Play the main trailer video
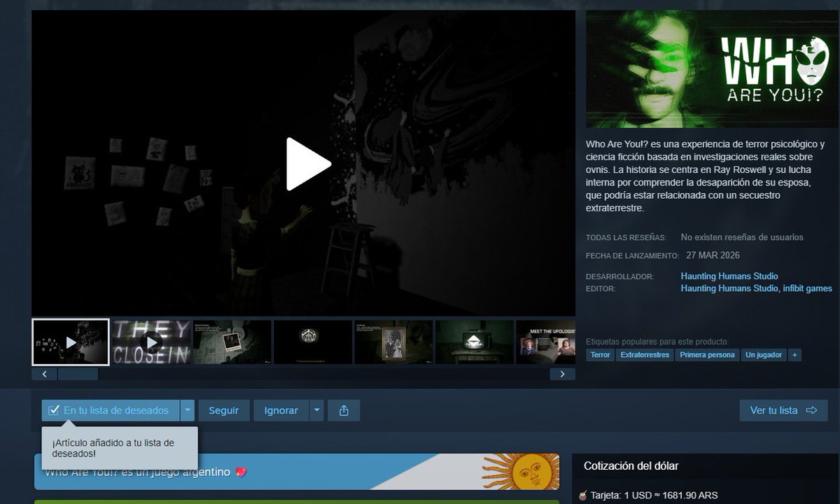The height and width of the screenshot is (504, 840). pyautogui.click(x=309, y=164)
